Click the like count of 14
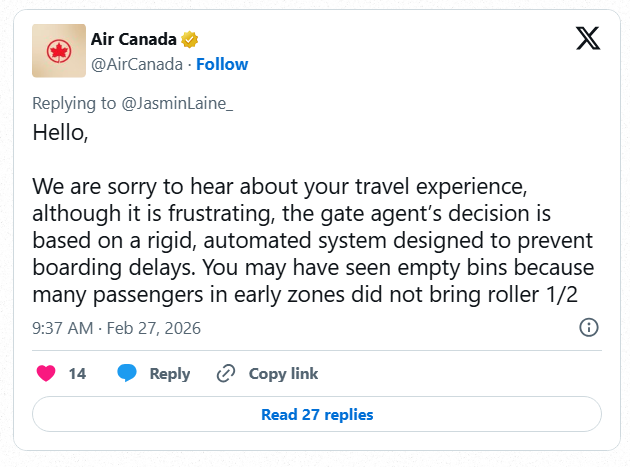This screenshot has width=630, height=467. pyautogui.click(x=77, y=373)
